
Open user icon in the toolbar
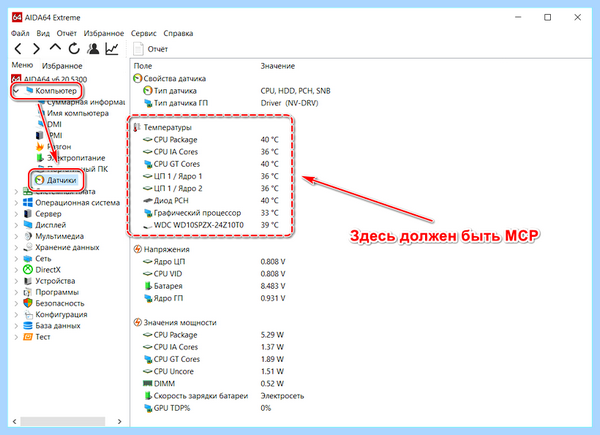(93, 49)
